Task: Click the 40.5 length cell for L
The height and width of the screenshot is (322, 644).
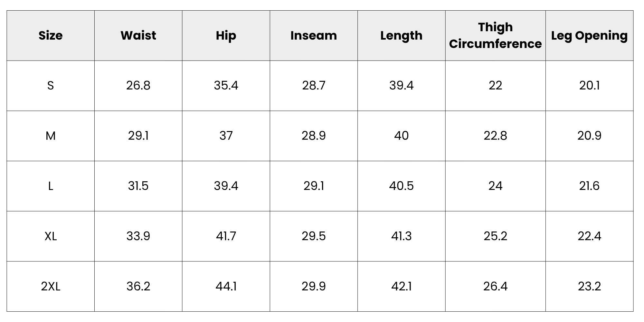Action: (x=401, y=186)
